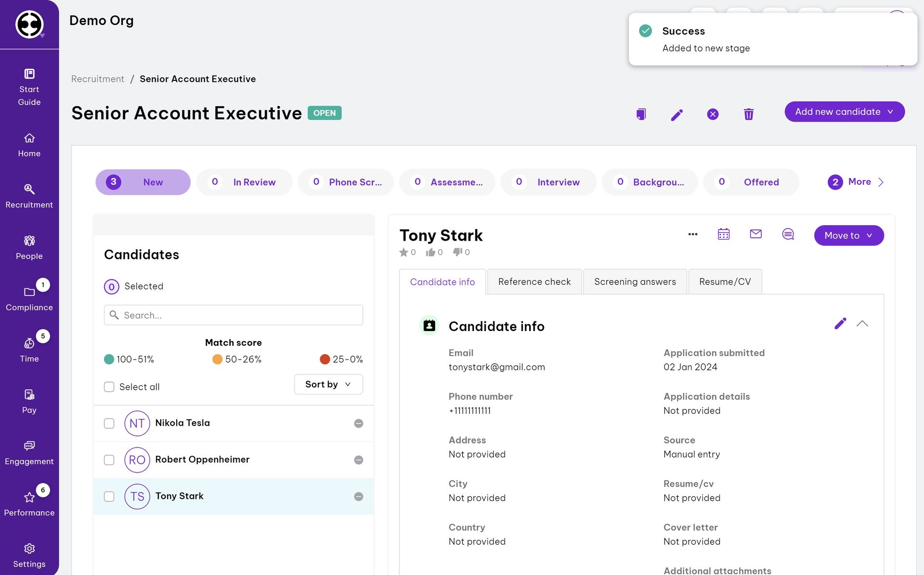Switch to the Screening answers tab
This screenshot has width=924, height=575.
635,281
